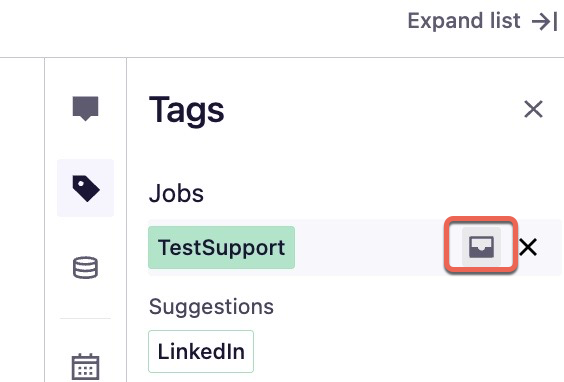Select the green TestSupport tag chip
Image resolution: width=564 pixels, height=382 pixels.
[222, 247]
